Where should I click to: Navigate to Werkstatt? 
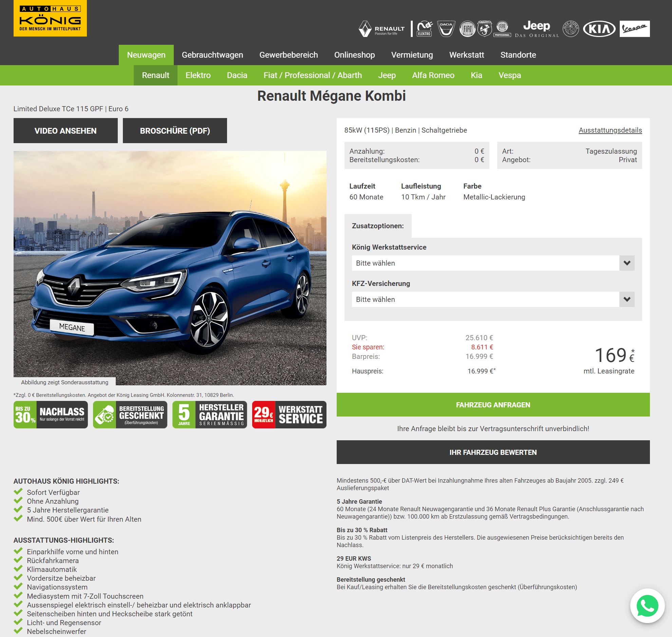(466, 55)
